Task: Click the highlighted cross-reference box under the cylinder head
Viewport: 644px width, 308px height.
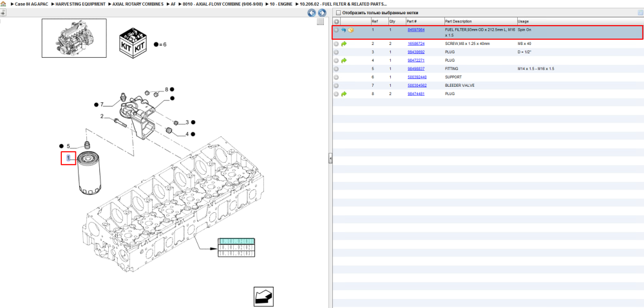Action: pos(238,241)
